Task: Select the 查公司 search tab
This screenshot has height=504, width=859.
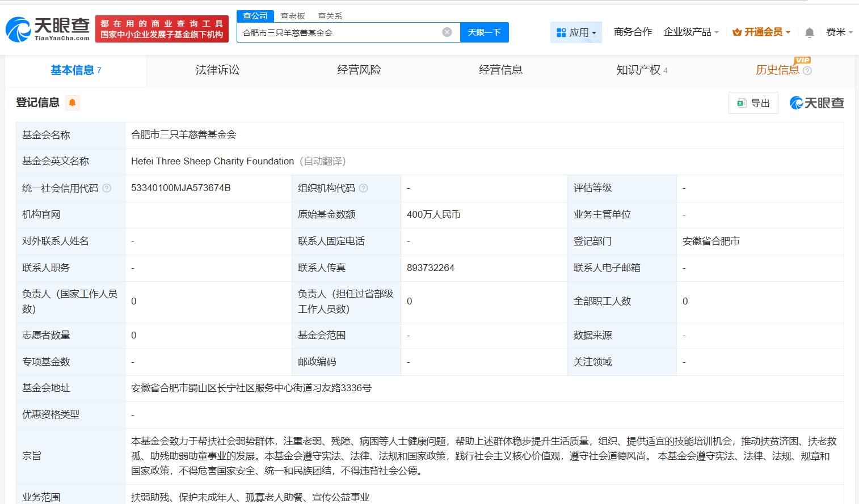Action: [x=255, y=16]
